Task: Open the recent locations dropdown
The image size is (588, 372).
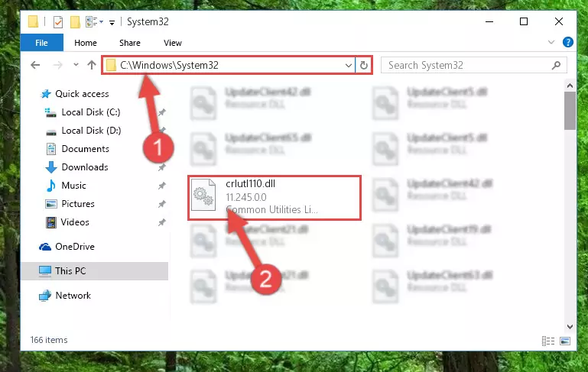Action: coord(76,64)
